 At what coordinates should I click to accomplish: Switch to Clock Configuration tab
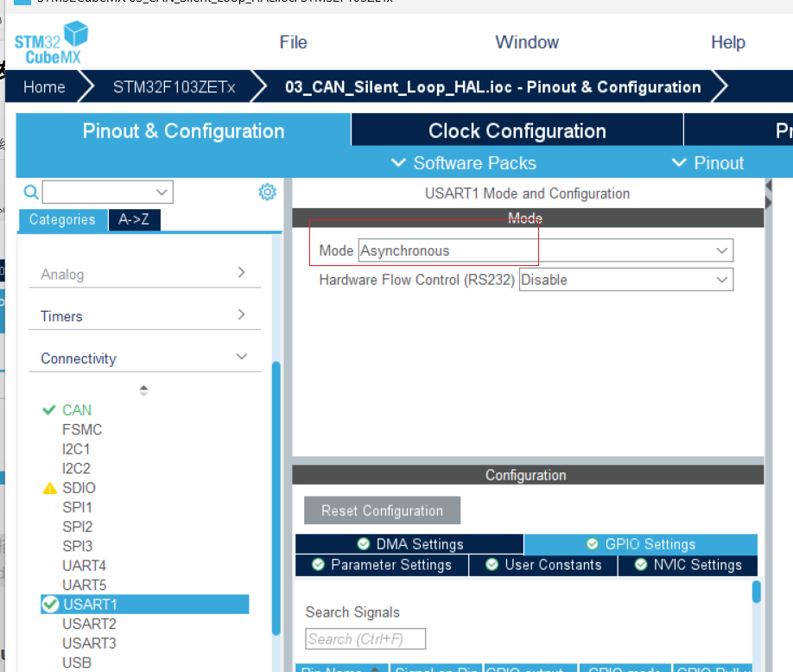(x=517, y=130)
